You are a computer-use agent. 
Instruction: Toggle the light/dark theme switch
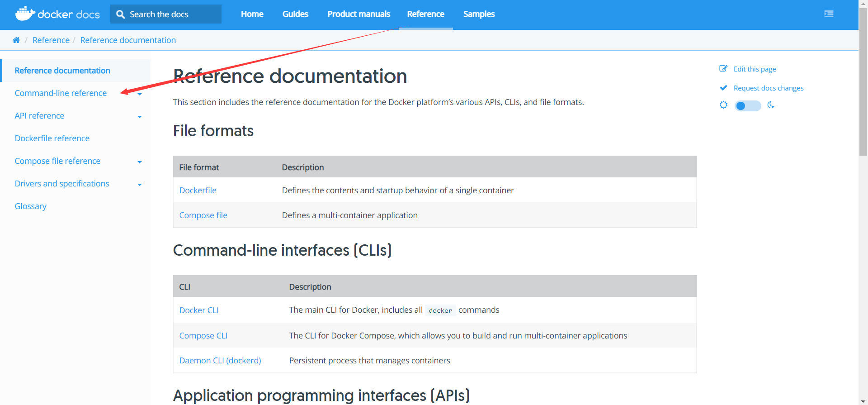point(747,105)
